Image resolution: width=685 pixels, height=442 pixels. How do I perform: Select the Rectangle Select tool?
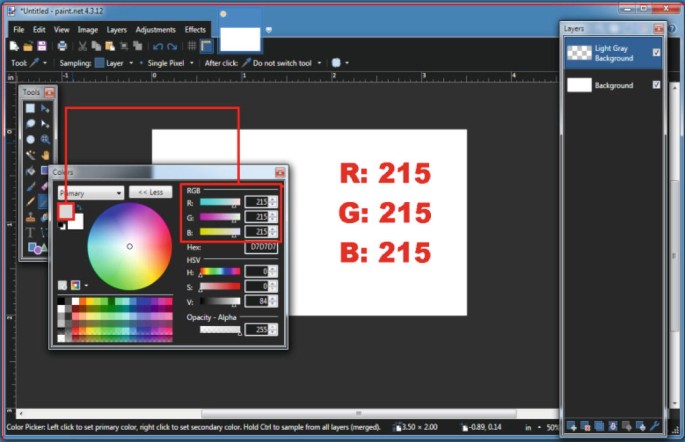[30, 109]
